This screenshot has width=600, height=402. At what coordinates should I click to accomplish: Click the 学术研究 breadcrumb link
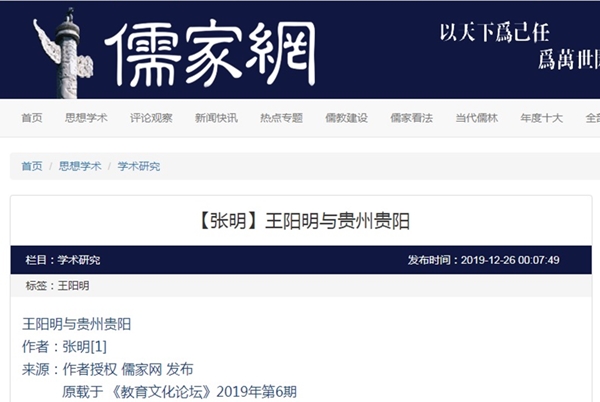(x=138, y=167)
